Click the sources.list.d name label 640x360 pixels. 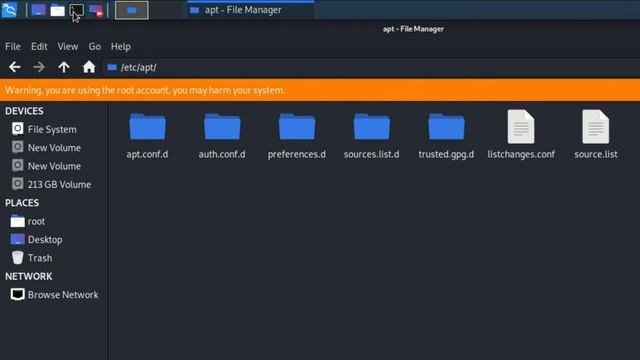coord(371,154)
